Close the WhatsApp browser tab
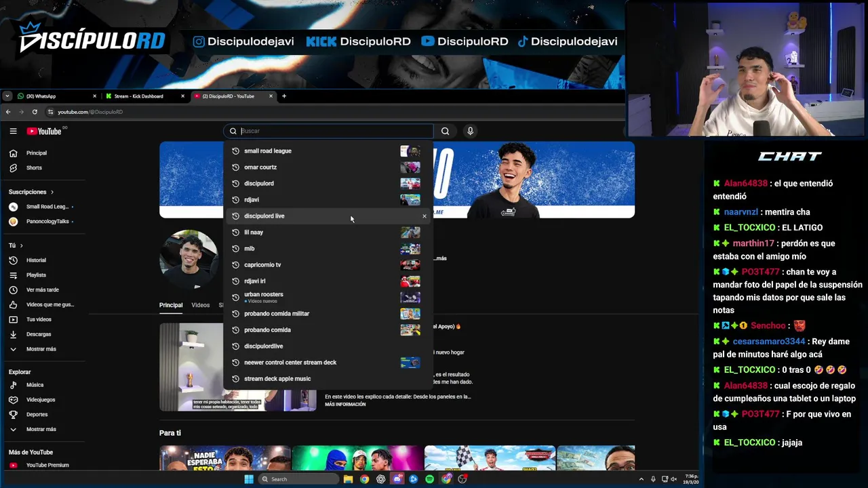This screenshot has height=488, width=868. (x=94, y=96)
